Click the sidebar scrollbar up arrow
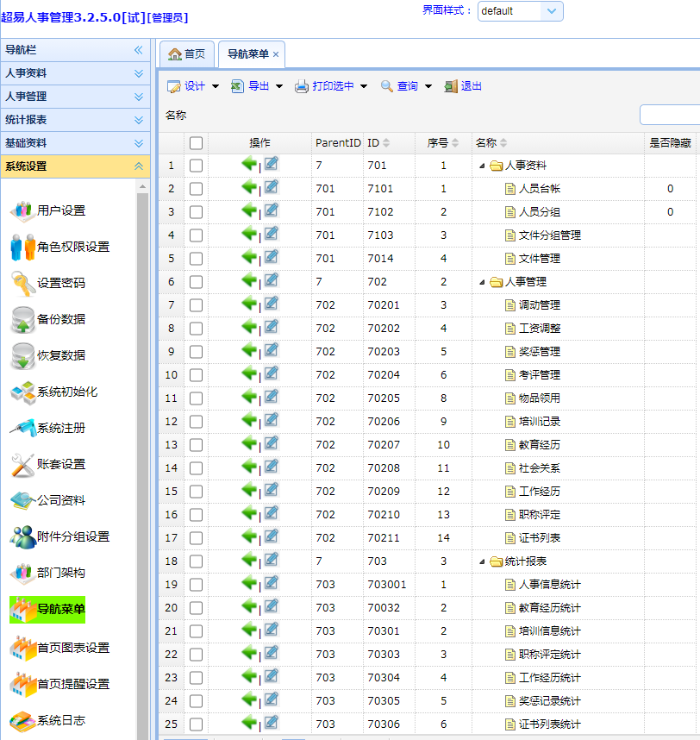 click(x=142, y=187)
